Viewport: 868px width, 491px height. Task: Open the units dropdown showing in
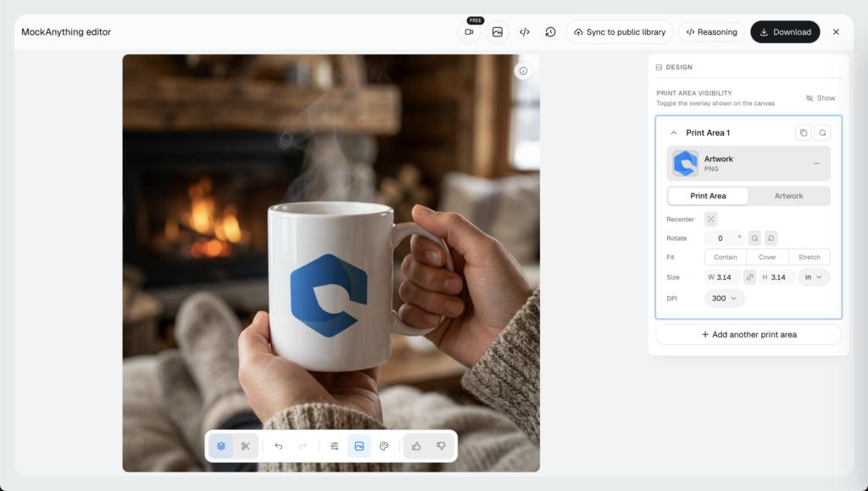pyautogui.click(x=814, y=277)
